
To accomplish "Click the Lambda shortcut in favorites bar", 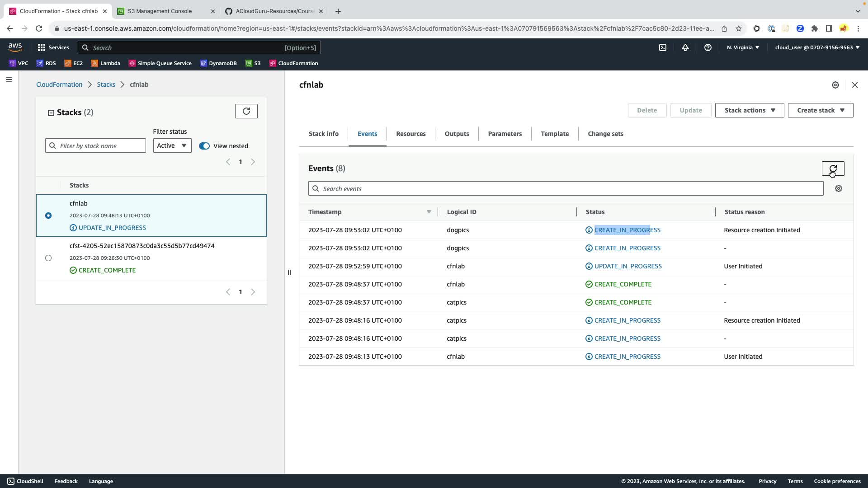I will (x=106, y=63).
